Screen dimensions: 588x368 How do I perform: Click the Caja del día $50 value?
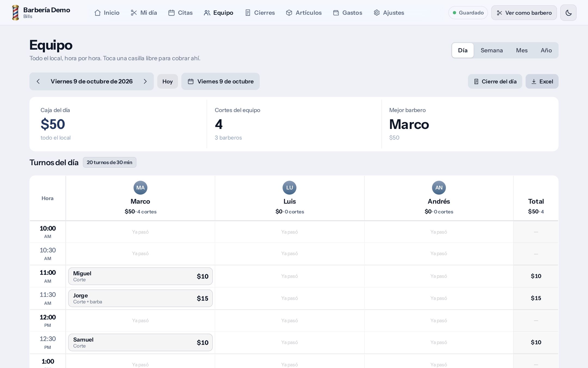tap(53, 124)
